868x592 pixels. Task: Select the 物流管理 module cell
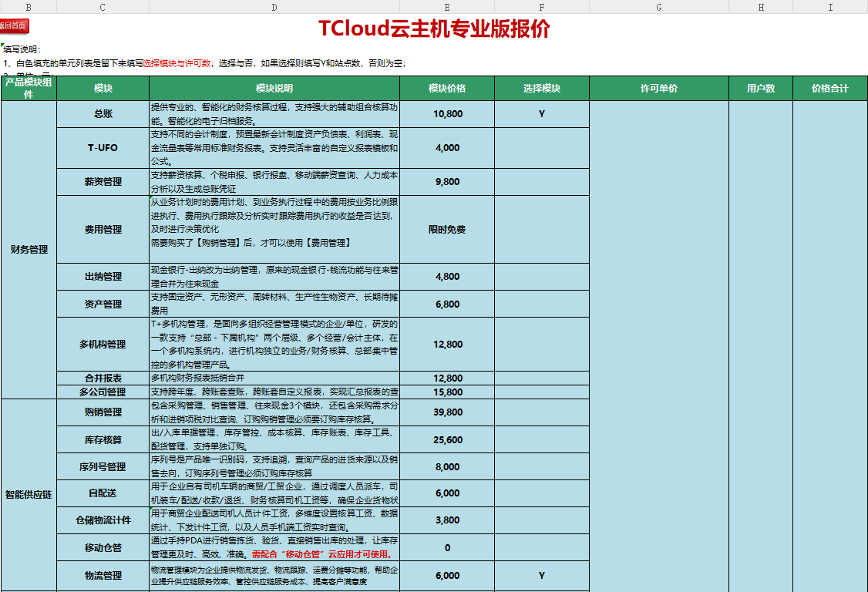103,576
